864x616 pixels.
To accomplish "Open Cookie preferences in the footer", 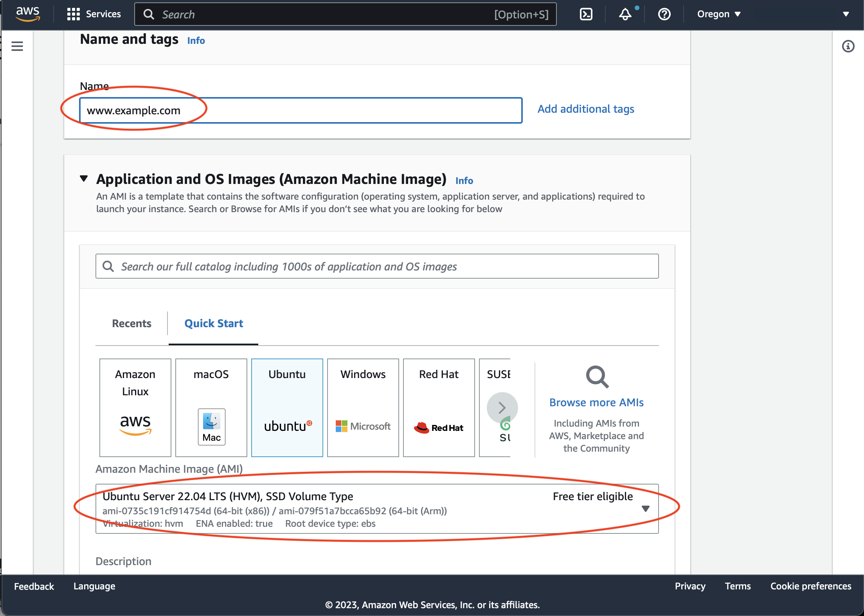I will coord(811,586).
